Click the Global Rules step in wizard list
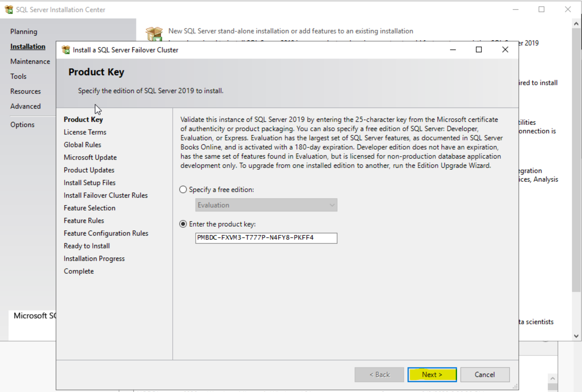 tap(83, 145)
